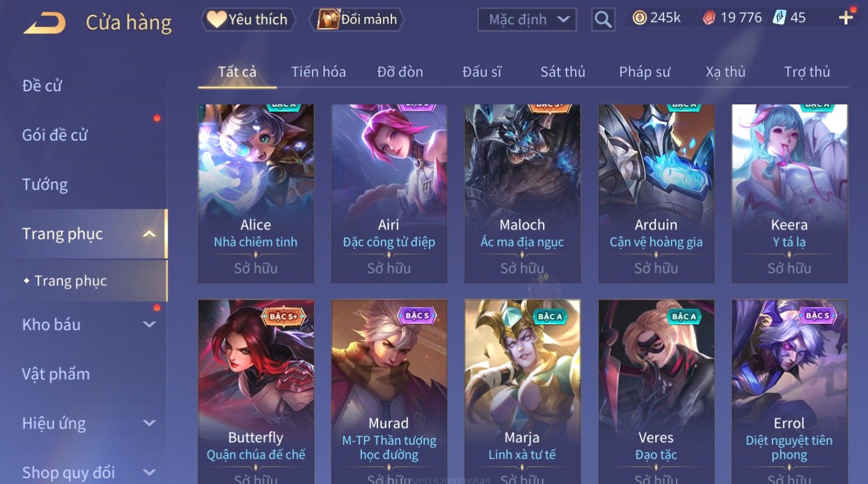Switch to the Pháp sư tab

[644, 72]
